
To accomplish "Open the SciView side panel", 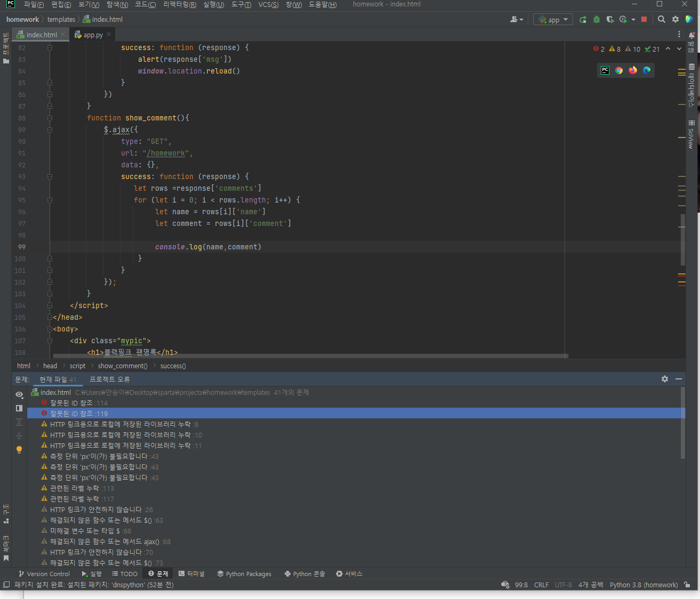I will [x=691, y=134].
